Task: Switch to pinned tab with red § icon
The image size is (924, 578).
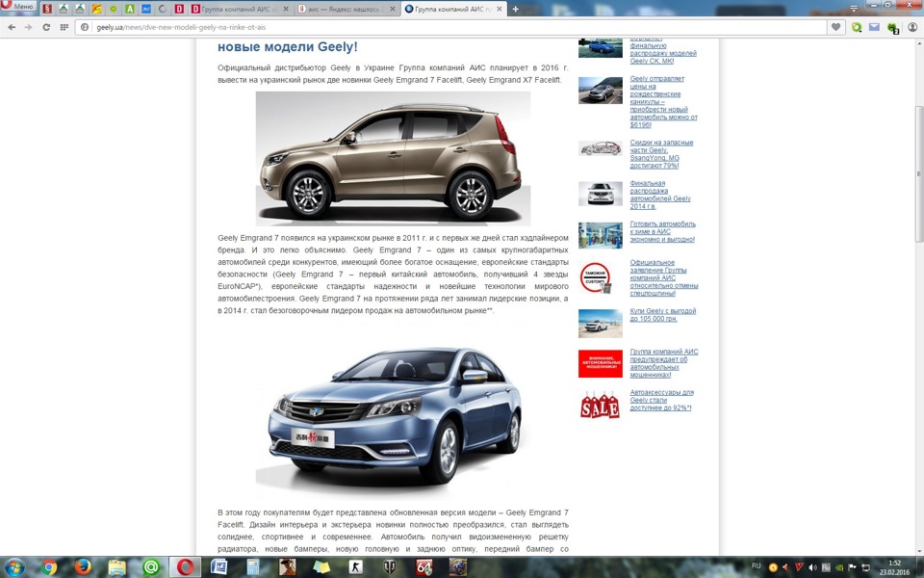Action: [47, 9]
